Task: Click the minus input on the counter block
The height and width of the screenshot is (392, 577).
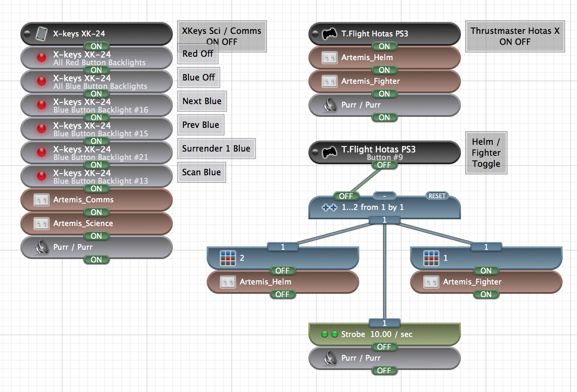Action: [x=384, y=196]
